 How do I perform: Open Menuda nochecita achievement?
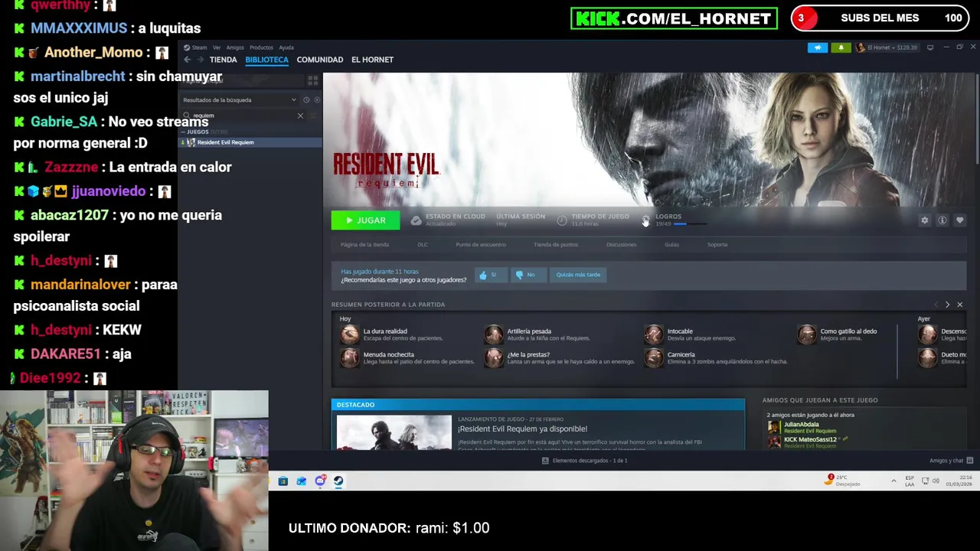coord(407,357)
